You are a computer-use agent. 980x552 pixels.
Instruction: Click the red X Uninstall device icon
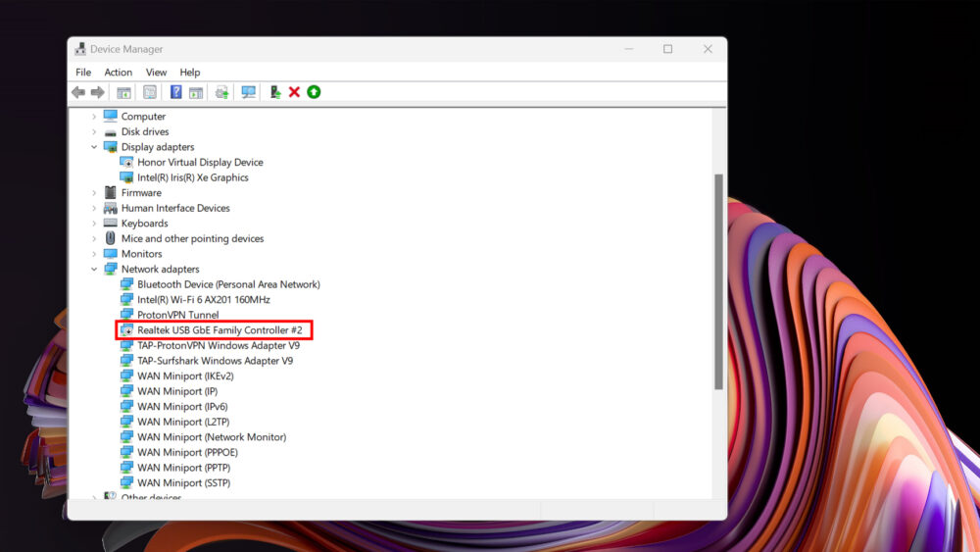[294, 92]
